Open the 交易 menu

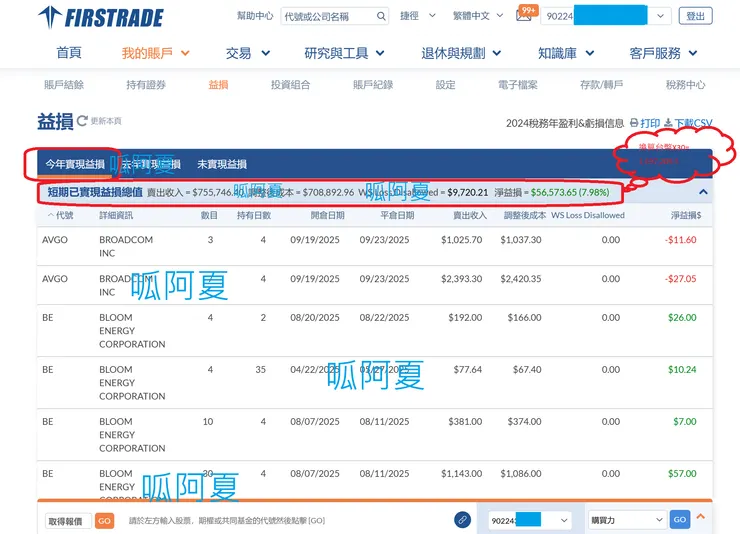click(247, 53)
